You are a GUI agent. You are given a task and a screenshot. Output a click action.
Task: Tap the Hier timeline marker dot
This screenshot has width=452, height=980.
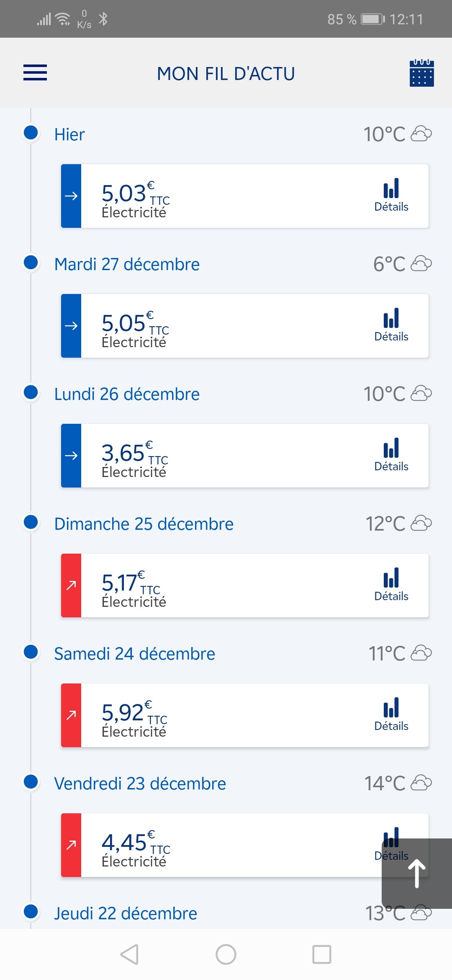click(31, 133)
